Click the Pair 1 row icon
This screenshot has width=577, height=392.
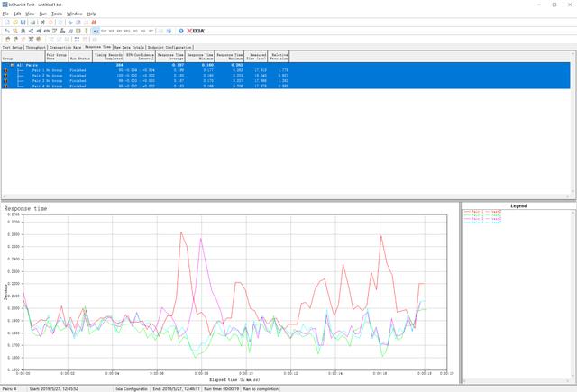5,72
